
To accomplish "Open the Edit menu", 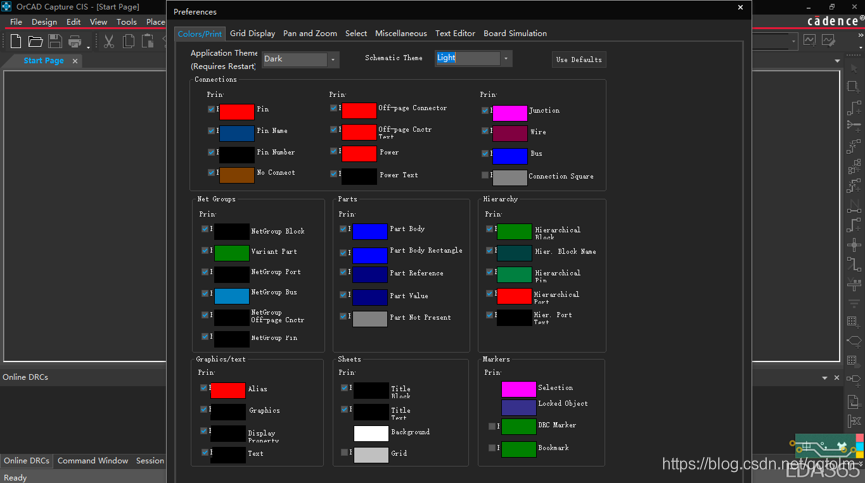I will click(73, 22).
